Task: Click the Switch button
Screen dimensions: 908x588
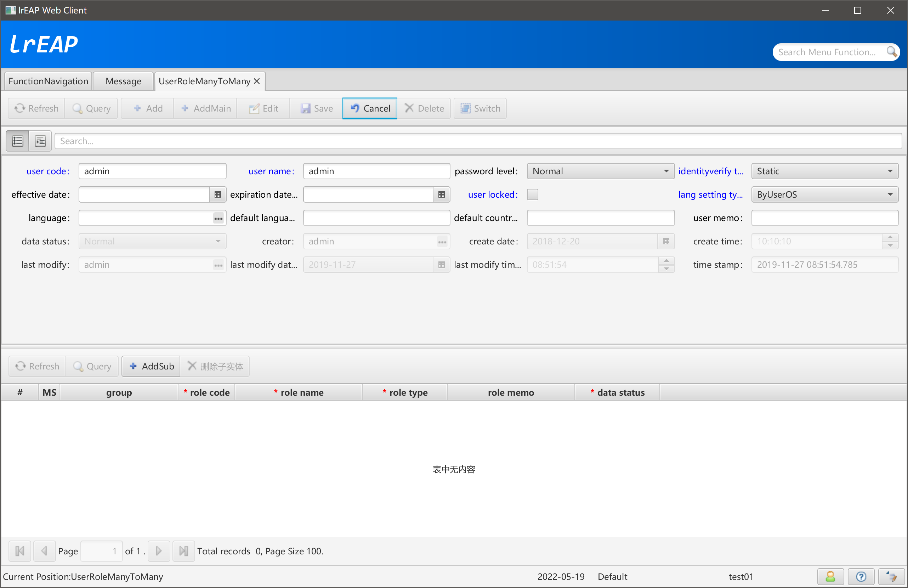Action: click(x=480, y=108)
